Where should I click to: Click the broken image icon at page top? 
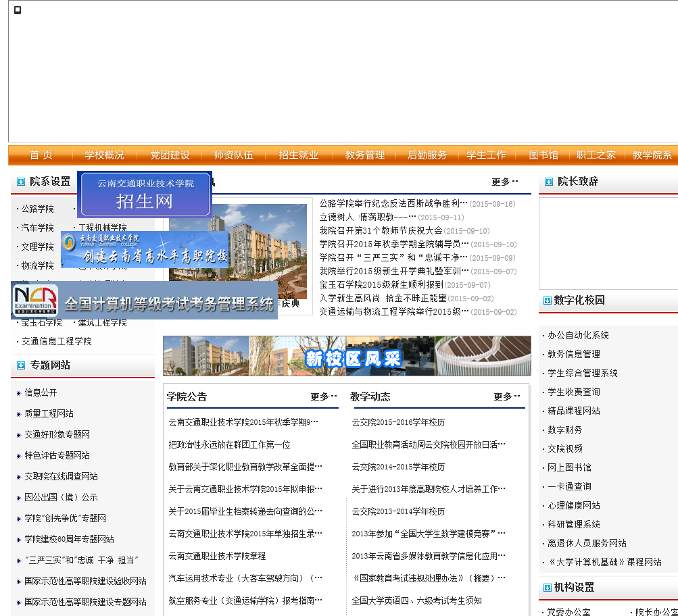18,10
